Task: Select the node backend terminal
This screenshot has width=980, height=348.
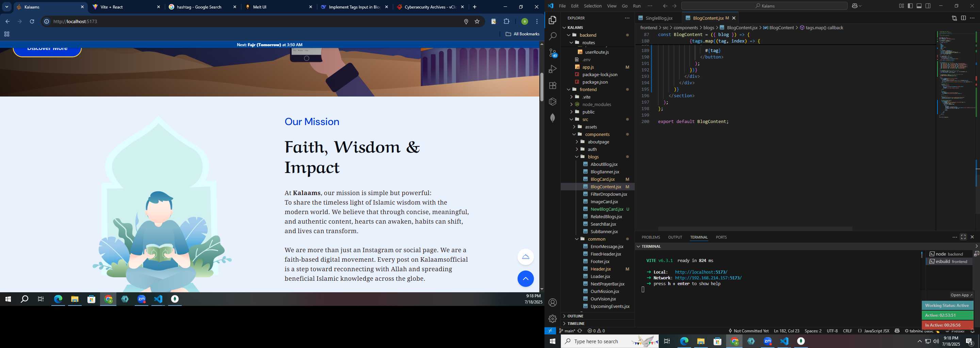Action: tap(949, 254)
